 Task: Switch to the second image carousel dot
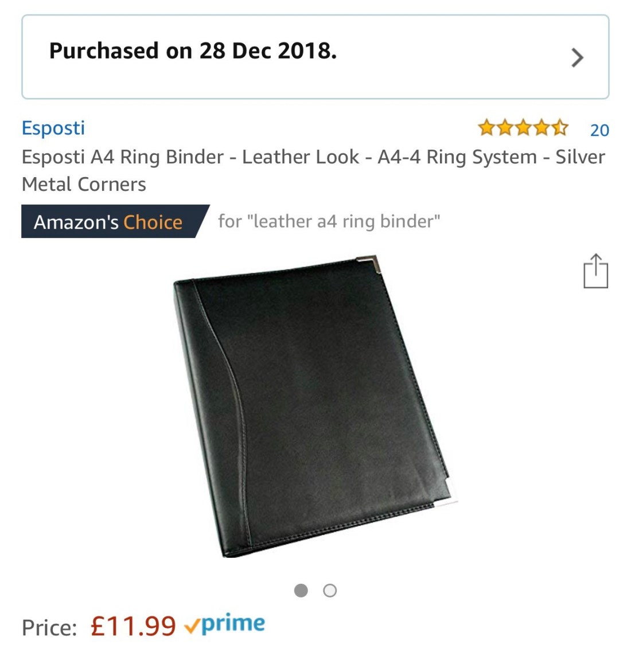pos(330,591)
